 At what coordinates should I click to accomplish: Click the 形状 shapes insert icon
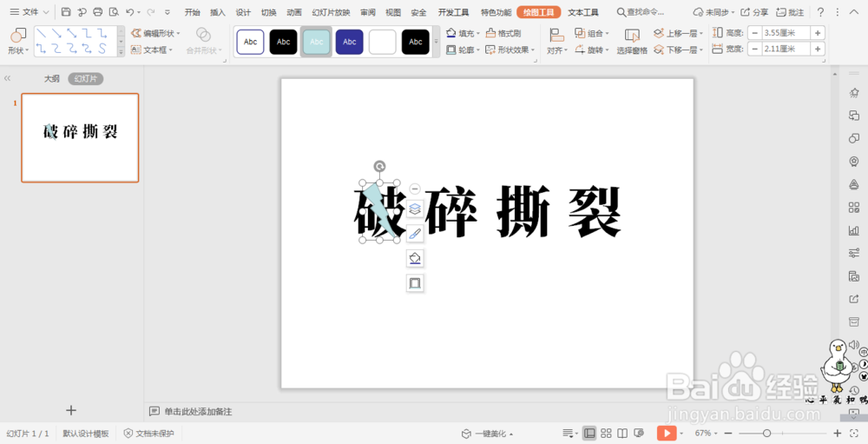pyautogui.click(x=18, y=36)
